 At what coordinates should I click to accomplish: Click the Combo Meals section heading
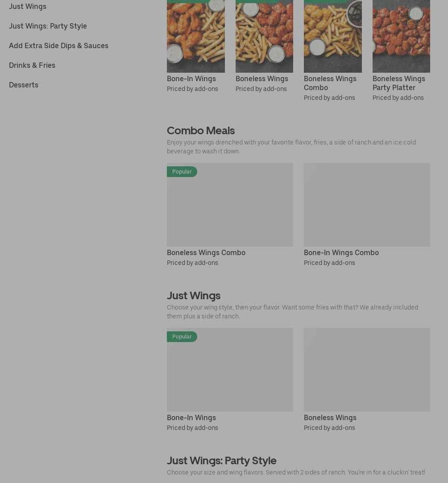click(x=201, y=131)
